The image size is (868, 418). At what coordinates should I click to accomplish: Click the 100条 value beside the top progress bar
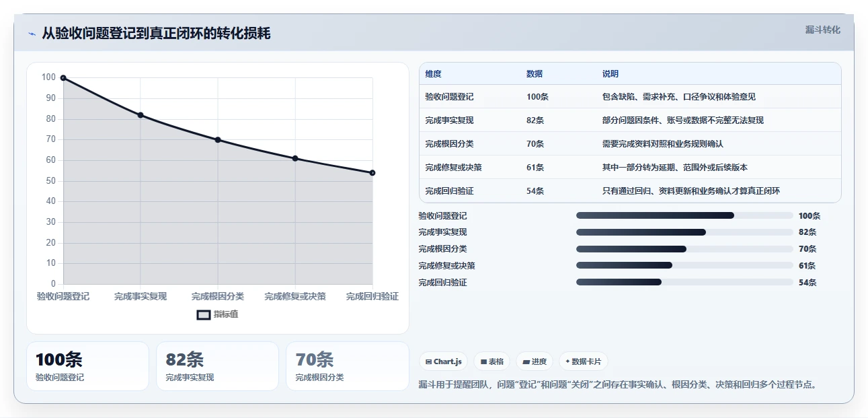tap(810, 216)
